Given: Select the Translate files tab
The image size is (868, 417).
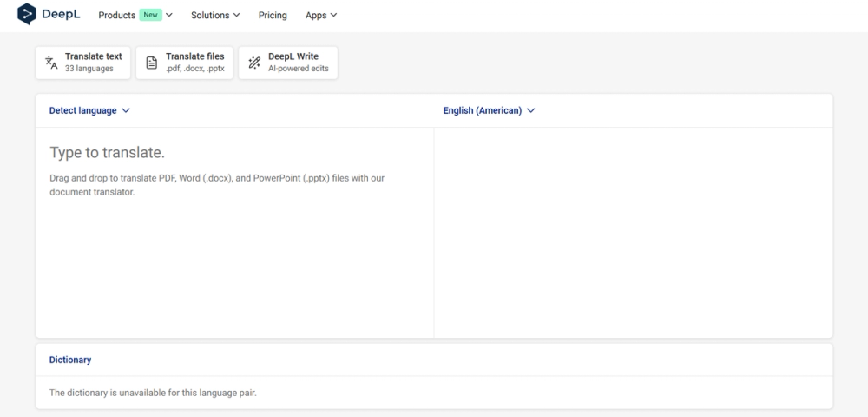Looking at the screenshot, I should pyautogui.click(x=184, y=63).
